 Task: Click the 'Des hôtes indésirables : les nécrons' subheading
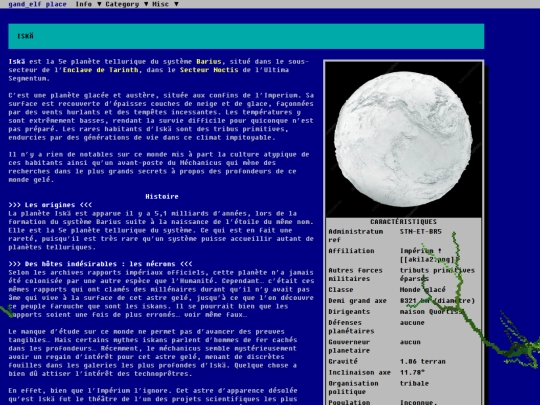(x=100, y=264)
